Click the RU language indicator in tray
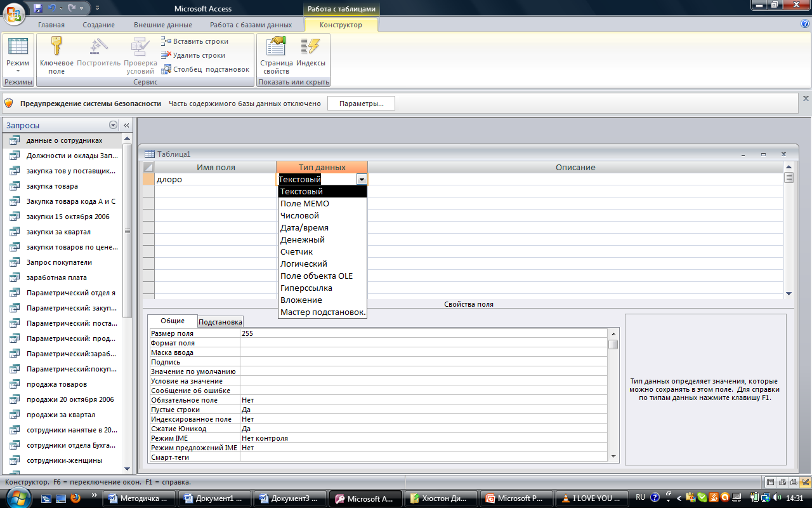 click(640, 498)
